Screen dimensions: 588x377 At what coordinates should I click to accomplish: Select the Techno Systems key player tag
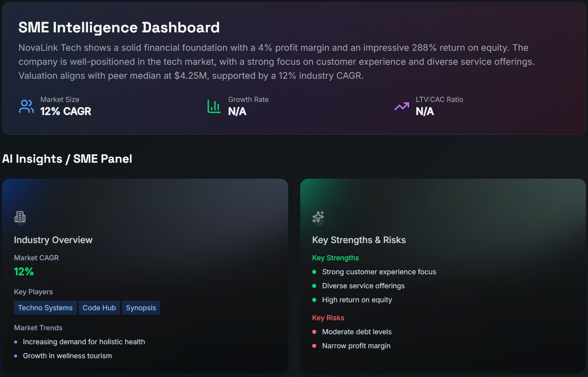tap(45, 308)
